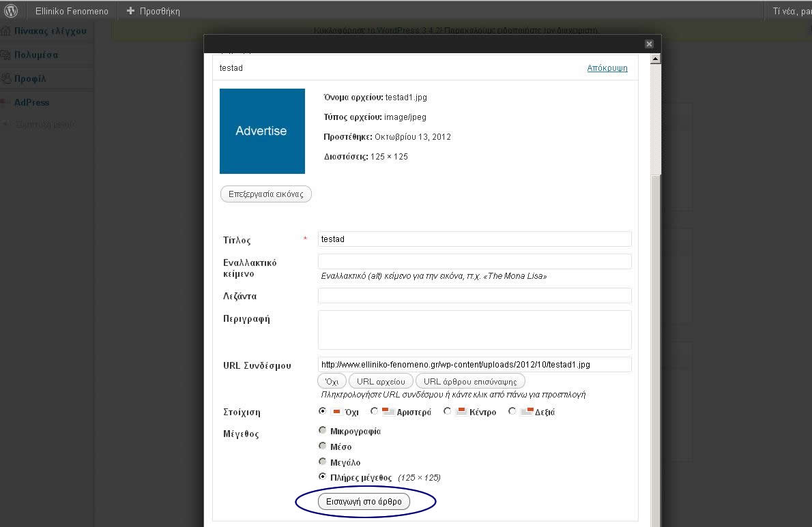Open the AdPress menu item in sidebar
The height and width of the screenshot is (527, 812).
click(32, 102)
